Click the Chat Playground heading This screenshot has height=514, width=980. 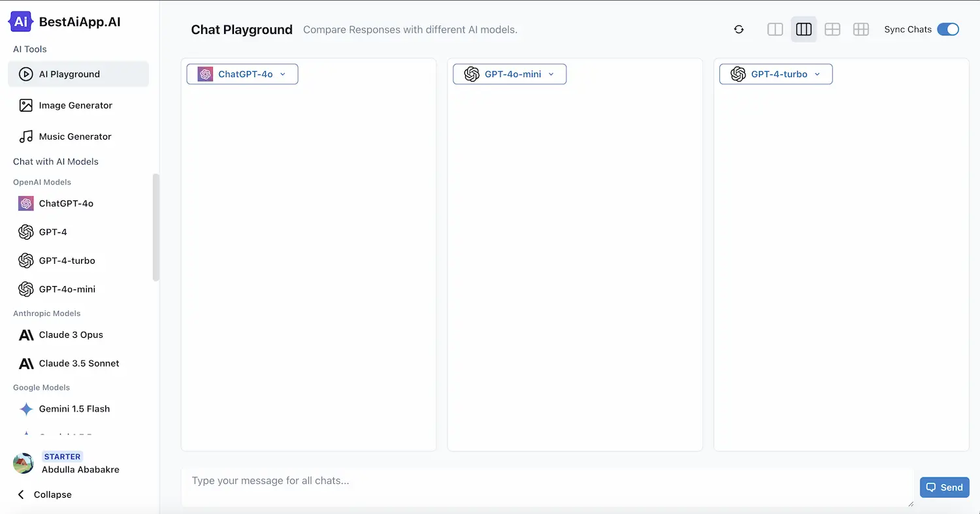(x=242, y=29)
